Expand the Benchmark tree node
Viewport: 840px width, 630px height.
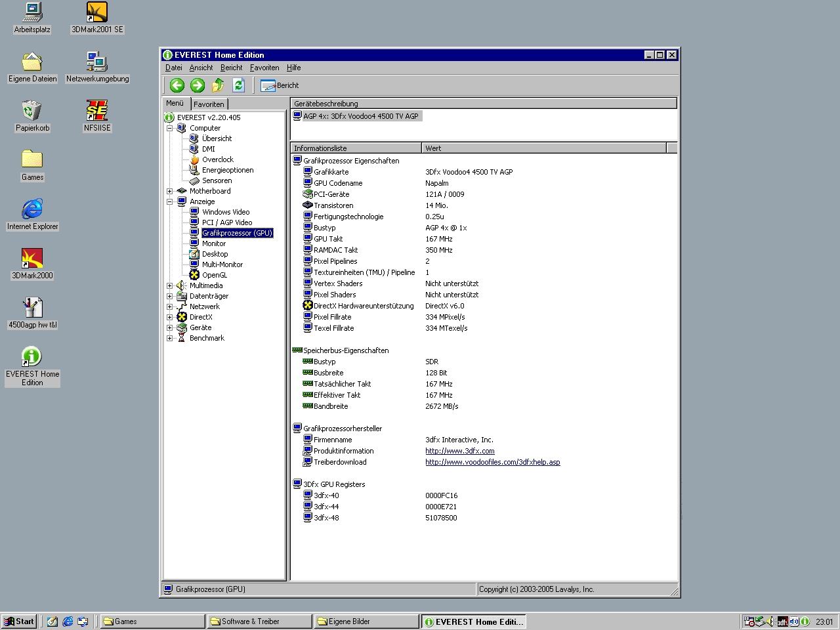(169, 338)
